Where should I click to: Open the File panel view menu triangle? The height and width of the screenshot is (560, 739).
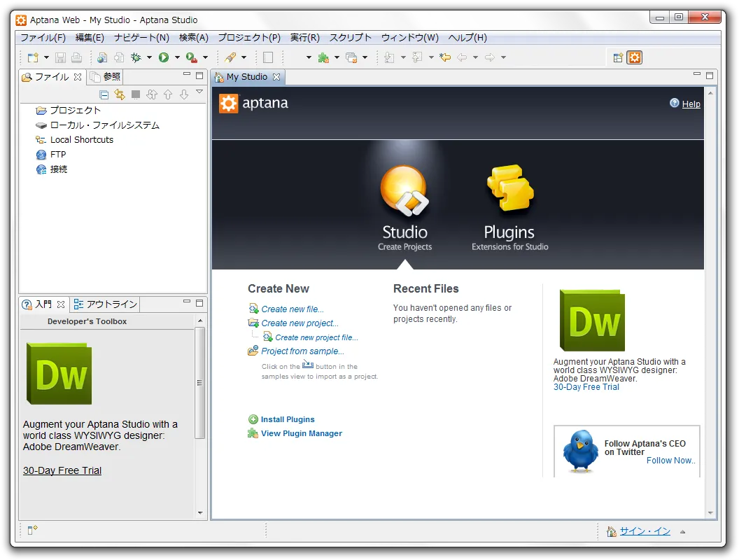tap(199, 92)
